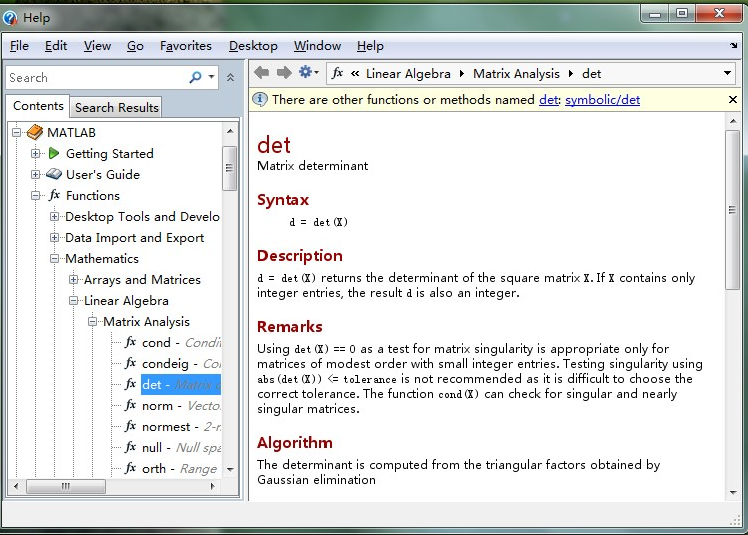
Task: Click the fx icon in address bar
Action: point(338,73)
